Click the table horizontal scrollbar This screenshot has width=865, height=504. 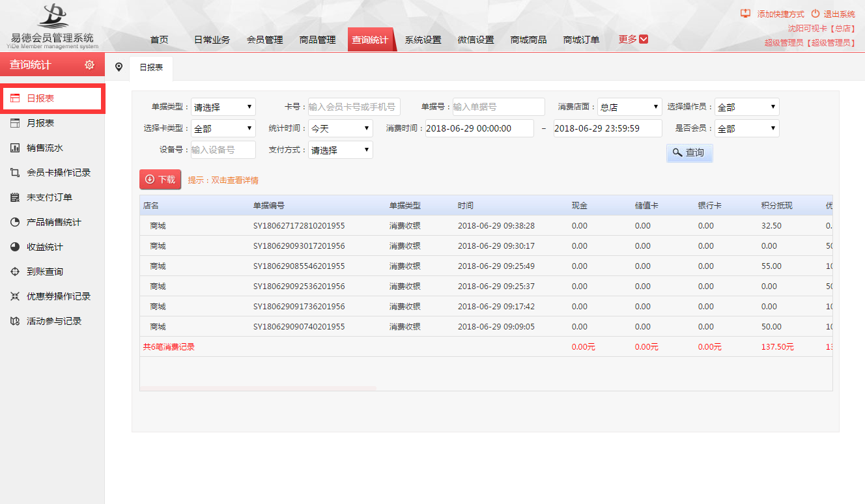coord(258,388)
